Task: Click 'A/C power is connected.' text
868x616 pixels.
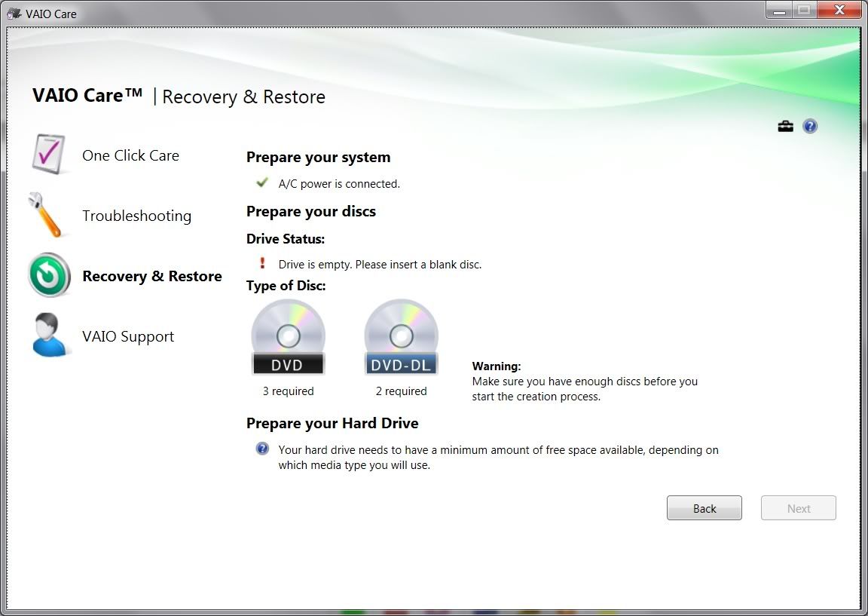Action: [x=339, y=184]
